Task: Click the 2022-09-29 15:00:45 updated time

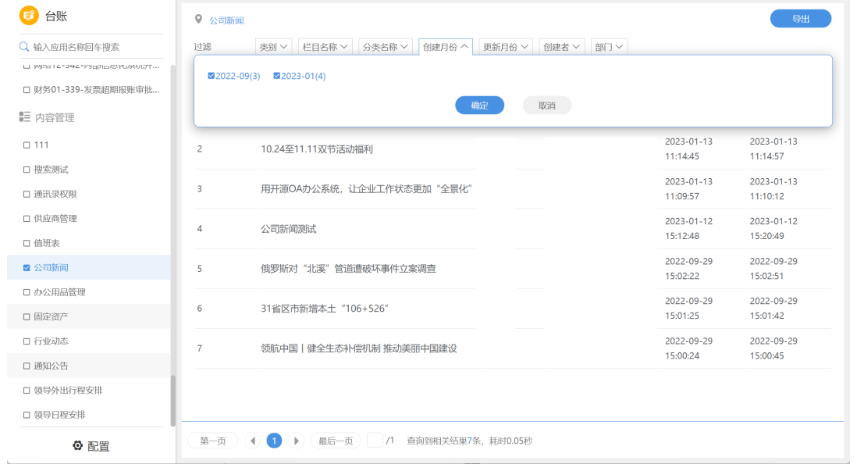Action: coord(773,348)
